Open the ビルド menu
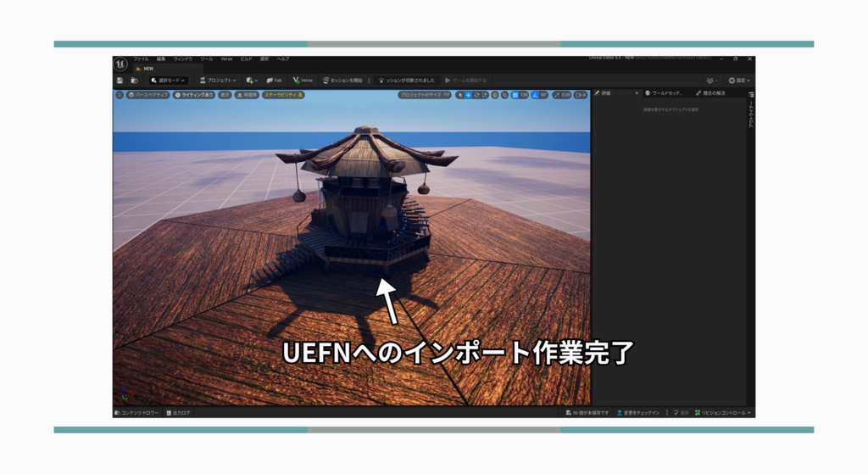Viewport: 868px width, 474px height. point(247,59)
